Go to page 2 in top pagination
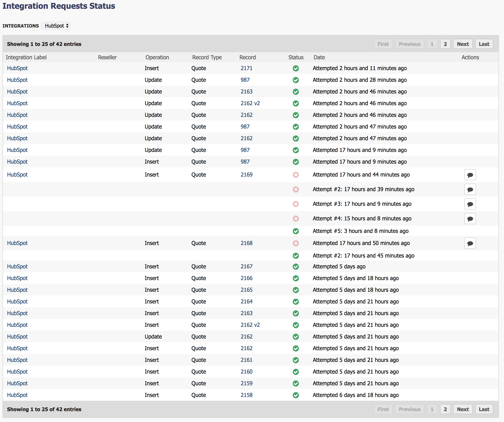This screenshot has width=504, height=422. [x=445, y=44]
